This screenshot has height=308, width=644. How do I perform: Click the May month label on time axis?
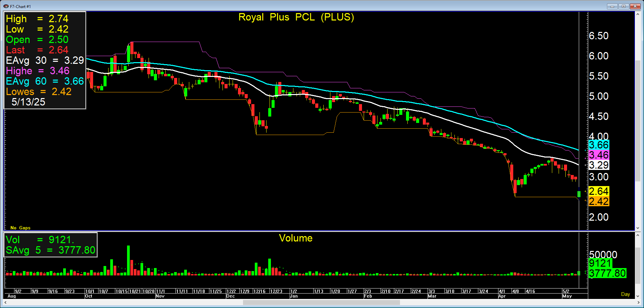pos(567,296)
